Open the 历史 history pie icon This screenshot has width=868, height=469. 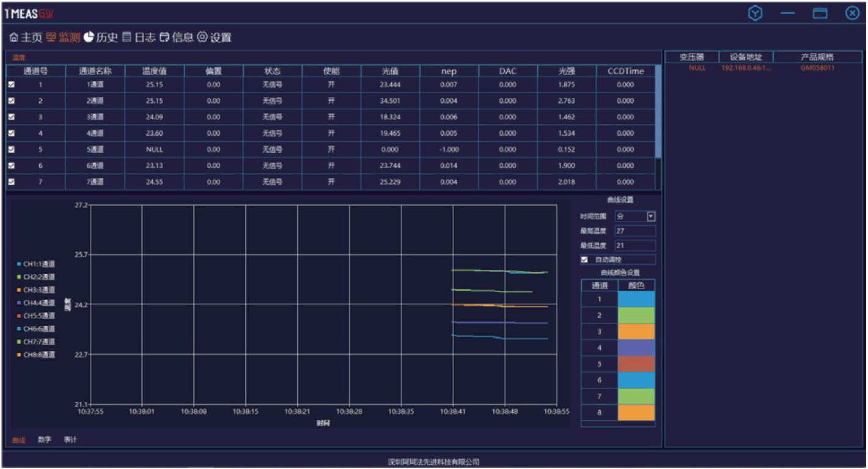pyautogui.click(x=89, y=37)
